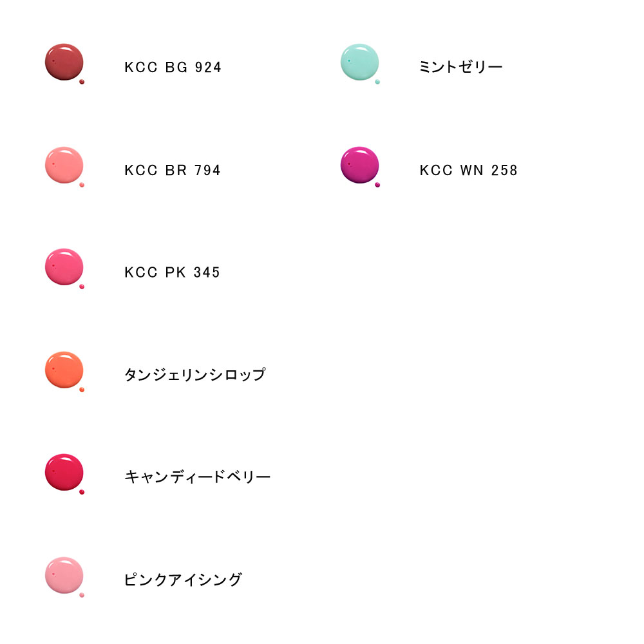Pick the hot pink KCC PK 345 swatch
This screenshot has height=644, width=644.
click(x=64, y=267)
